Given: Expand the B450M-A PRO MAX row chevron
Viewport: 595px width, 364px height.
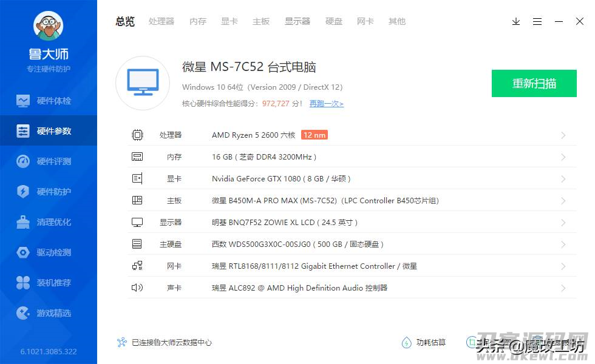Looking at the screenshot, I should click(563, 201).
